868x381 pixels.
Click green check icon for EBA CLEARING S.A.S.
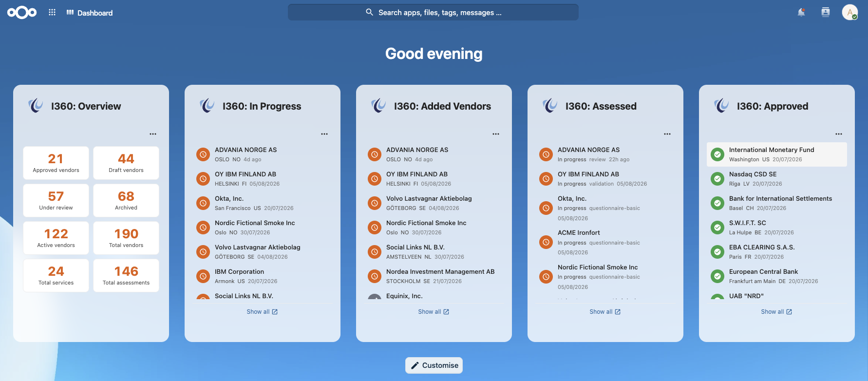pyautogui.click(x=717, y=252)
